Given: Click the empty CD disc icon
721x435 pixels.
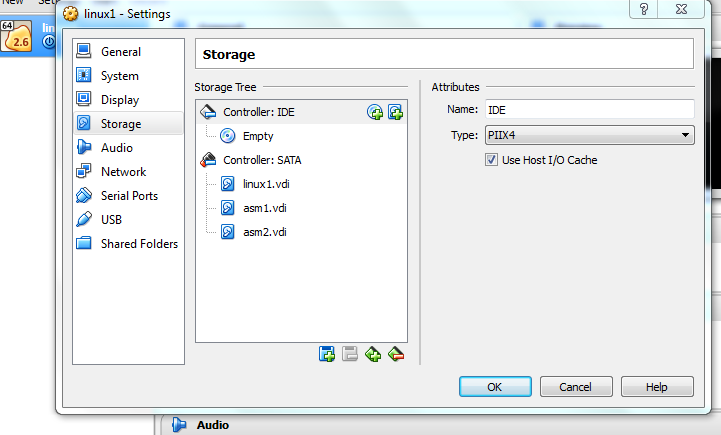Looking at the screenshot, I should pos(228,136).
